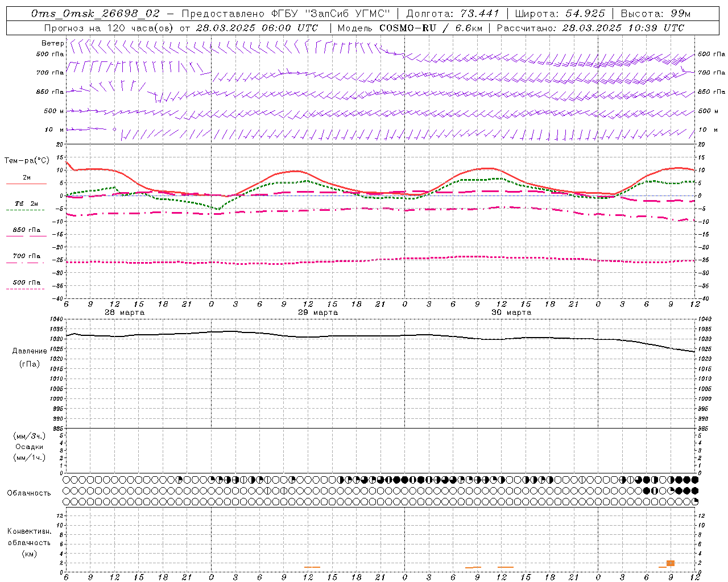The image size is (728, 582).
Task: Select the red 2м temperature legend line
Action: pos(26,183)
